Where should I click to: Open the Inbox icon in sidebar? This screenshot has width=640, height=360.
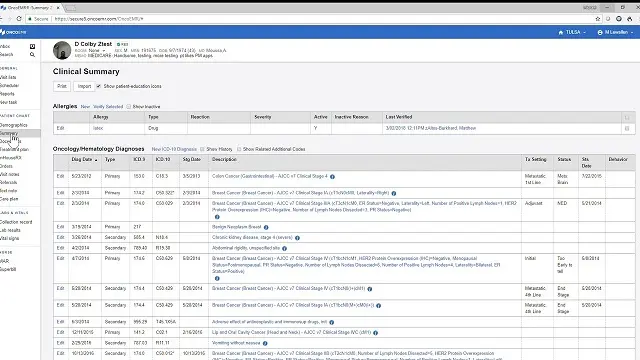[32, 47]
